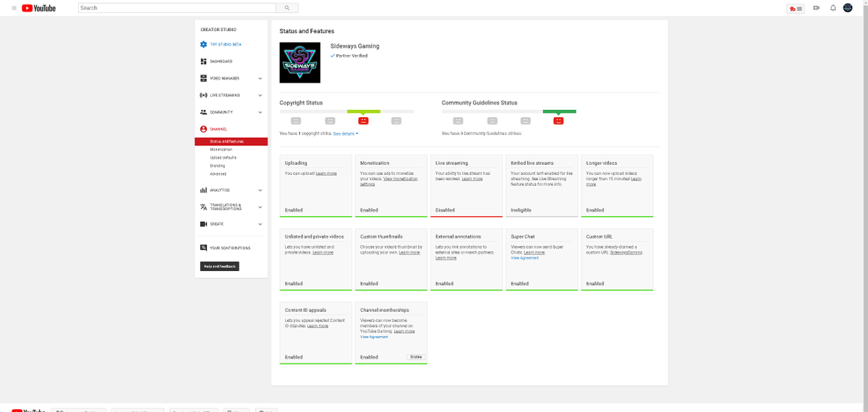
Task: Click 'Ineligible' status in Embed live streams
Action: click(521, 210)
